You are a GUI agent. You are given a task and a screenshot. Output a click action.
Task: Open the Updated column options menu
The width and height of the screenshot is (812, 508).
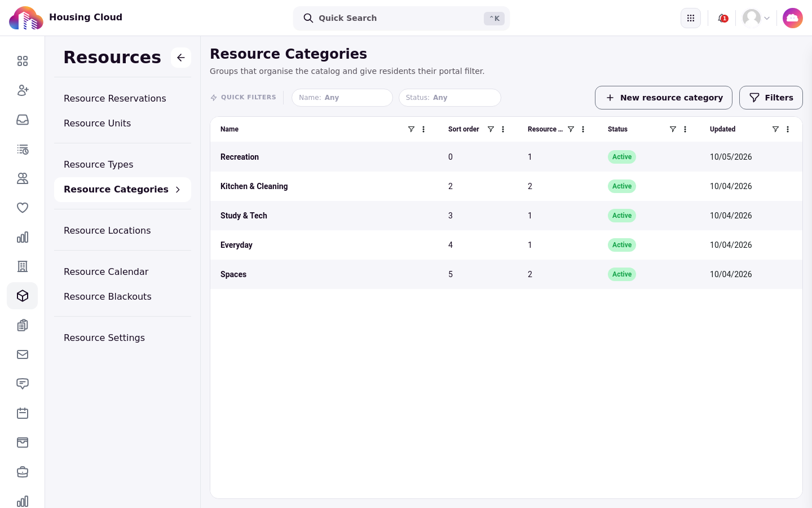(788, 129)
